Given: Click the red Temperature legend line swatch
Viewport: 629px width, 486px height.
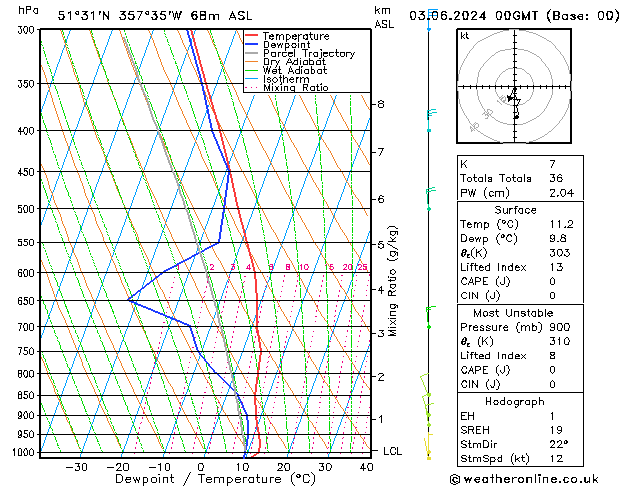Looking at the screenshot, I should (x=251, y=36).
